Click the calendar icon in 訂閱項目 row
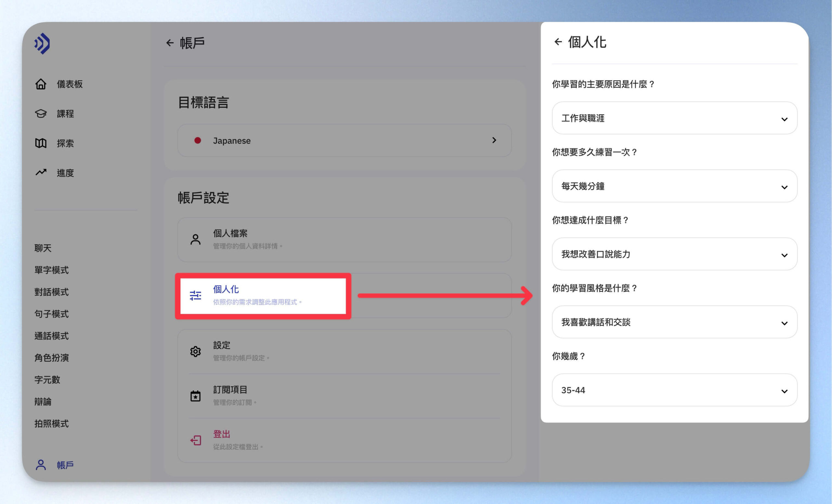 coord(195,396)
